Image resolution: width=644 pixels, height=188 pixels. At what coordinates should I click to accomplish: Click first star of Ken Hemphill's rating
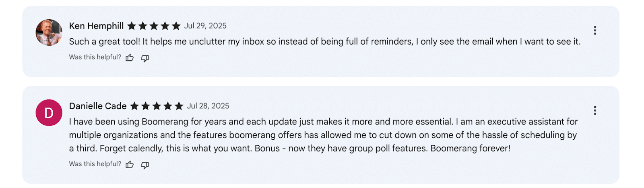pos(132,26)
